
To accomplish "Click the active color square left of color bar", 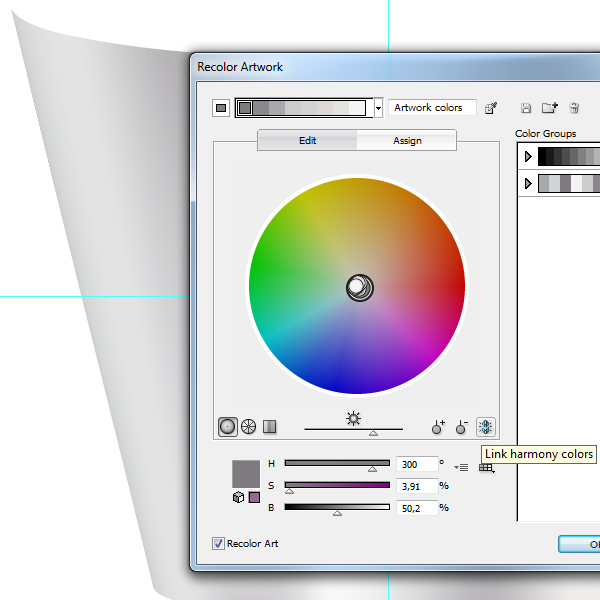I will [x=221, y=108].
